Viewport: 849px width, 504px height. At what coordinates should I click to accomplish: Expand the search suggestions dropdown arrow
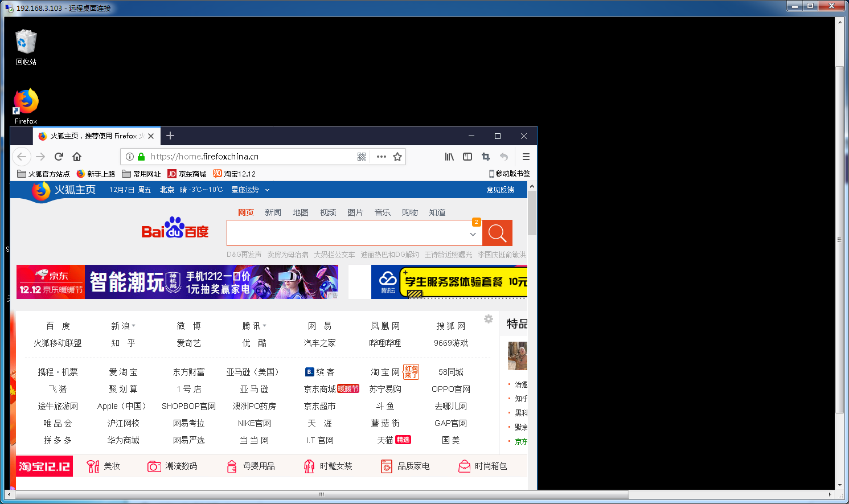(x=473, y=234)
